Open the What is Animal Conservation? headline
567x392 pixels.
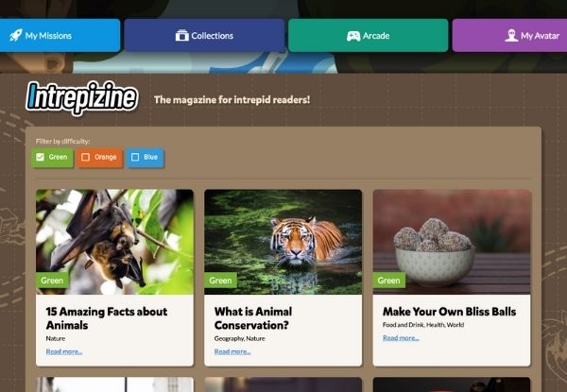[x=253, y=318]
